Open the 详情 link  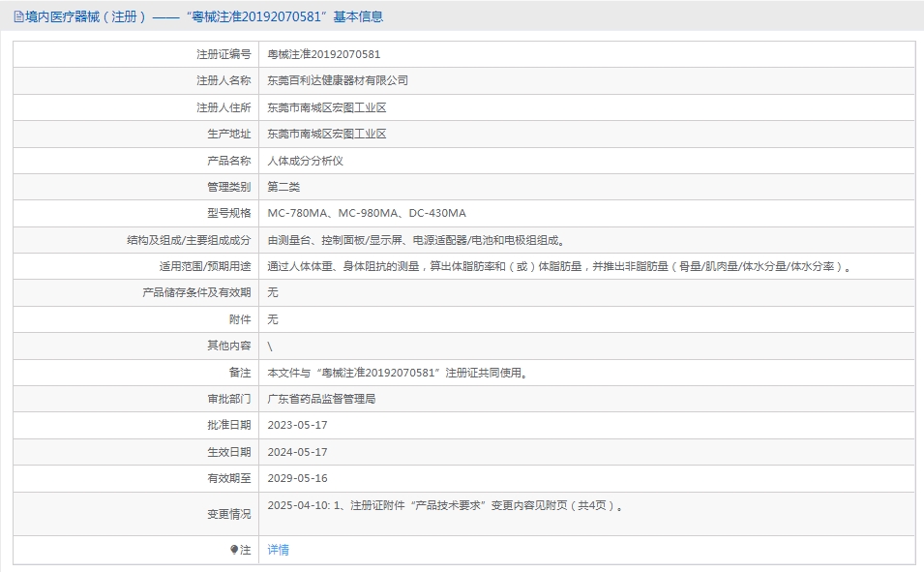pos(278,550)
